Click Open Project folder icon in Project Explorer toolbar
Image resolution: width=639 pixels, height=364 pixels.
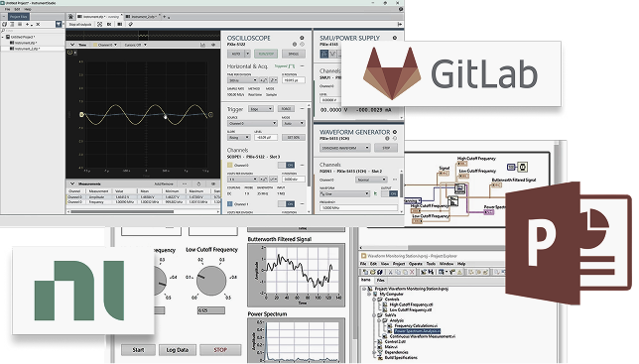(x=372, y=272)
